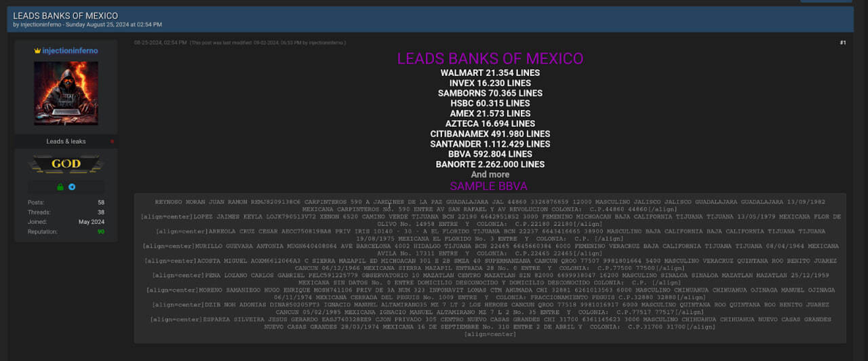Click the purple LEADS BANKS OF MEXICO heading

click(x=490, y=59)
